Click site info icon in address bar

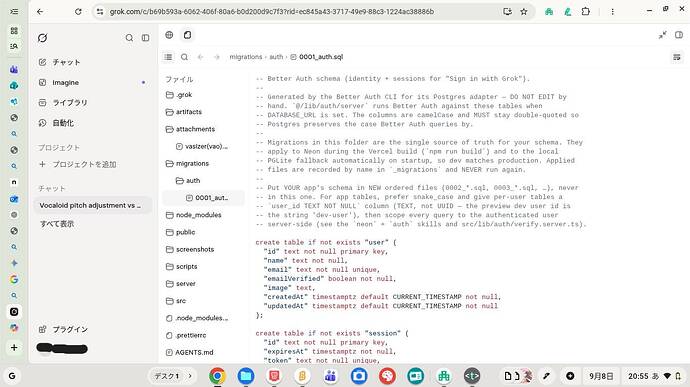tap(100, 11)
